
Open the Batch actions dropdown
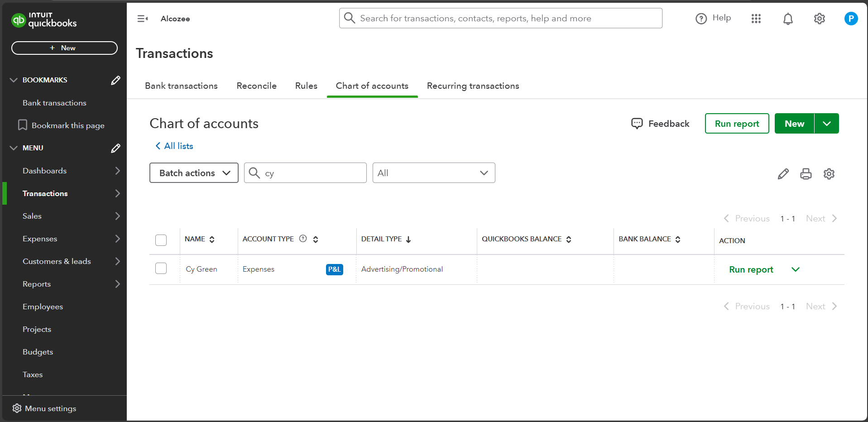point(194,173)
